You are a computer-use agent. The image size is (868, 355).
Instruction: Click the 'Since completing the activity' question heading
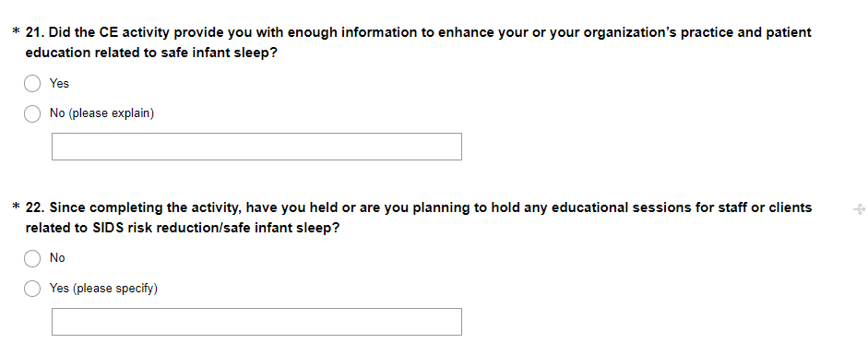click(x=419, y=218)
